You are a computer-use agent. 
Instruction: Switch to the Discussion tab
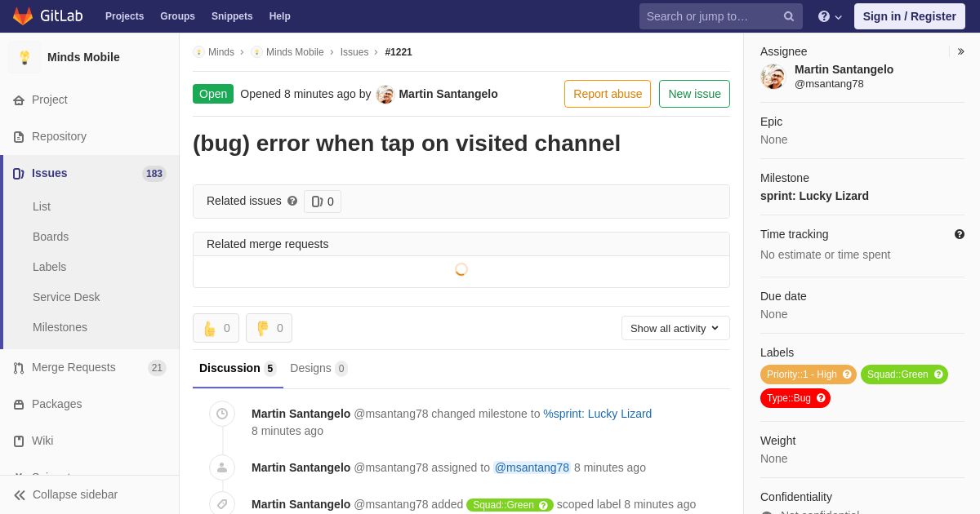click(x=238, y=369)
